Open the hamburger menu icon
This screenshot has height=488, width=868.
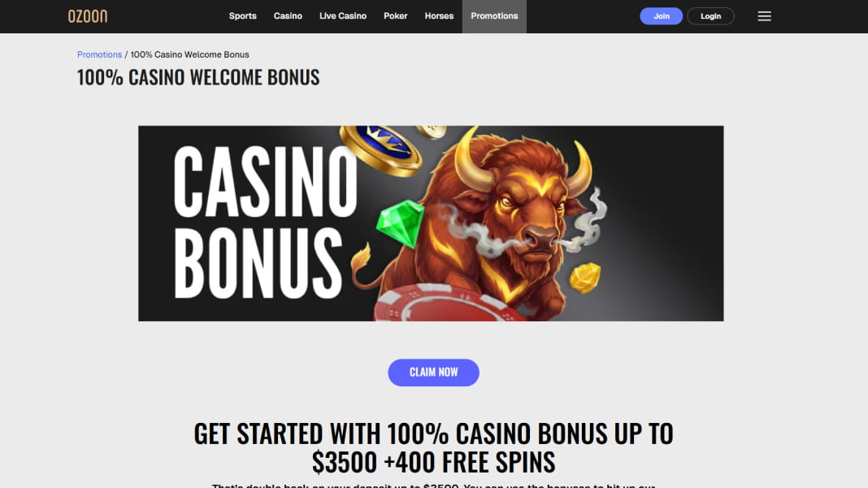pyautogui.click(x=765, y=16)
